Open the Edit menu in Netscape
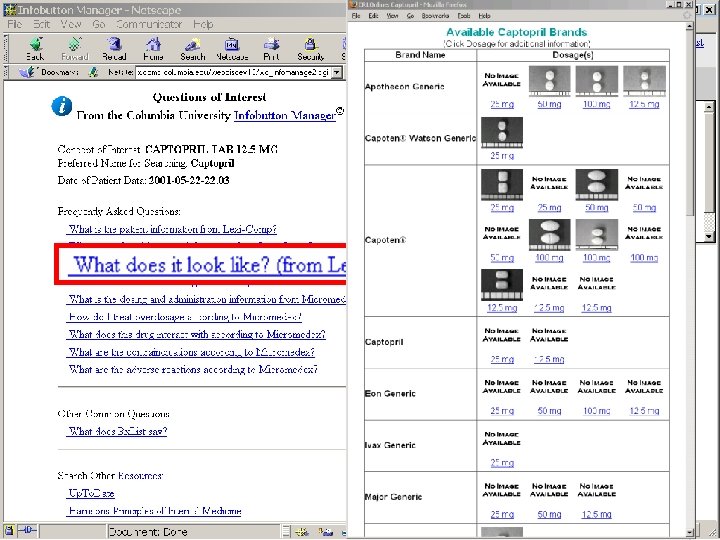This screenshot has width=720, height=540. pyautogui.click(x=41, y=24)
